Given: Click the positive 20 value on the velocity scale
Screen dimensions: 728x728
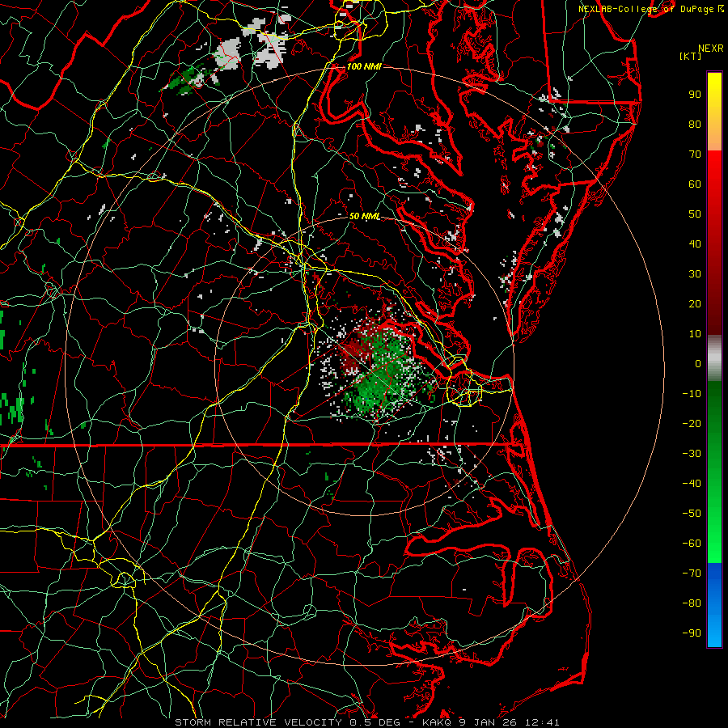Looking at the screenshot, I should [695, 303].
